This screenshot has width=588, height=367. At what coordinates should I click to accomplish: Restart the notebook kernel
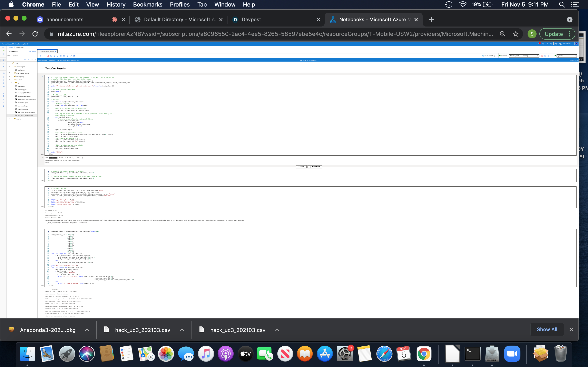(x=51, y=56)
